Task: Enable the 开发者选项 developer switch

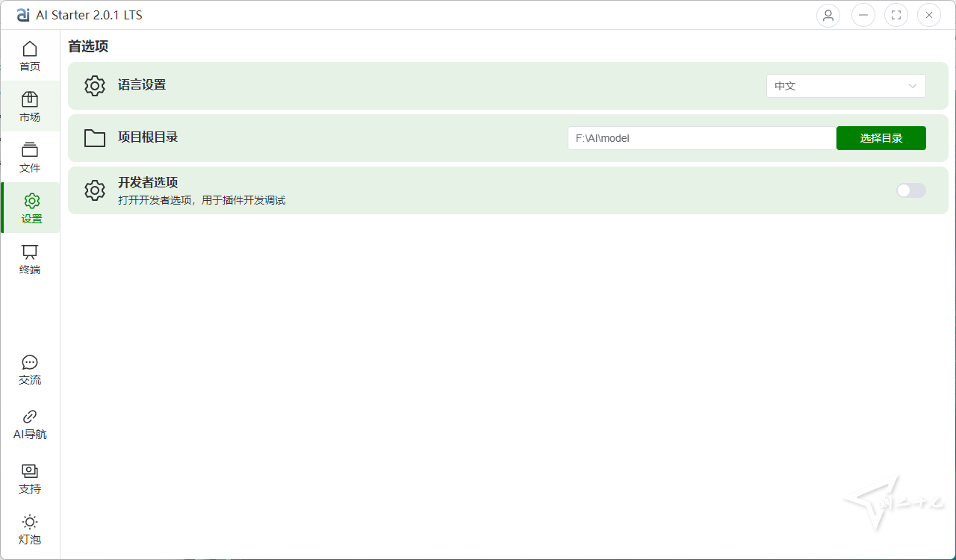Action: [910, 190]
